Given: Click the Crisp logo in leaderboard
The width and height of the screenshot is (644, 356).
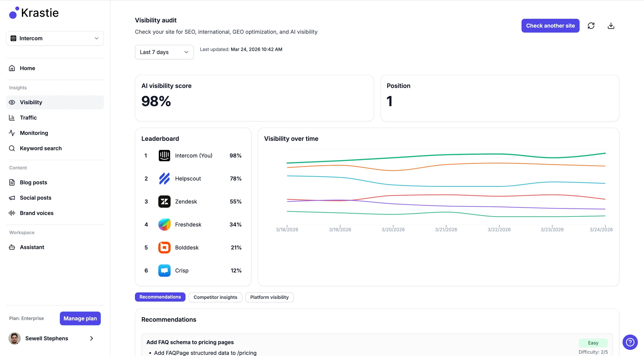Looking at the screenshot, I should (164, 271).
